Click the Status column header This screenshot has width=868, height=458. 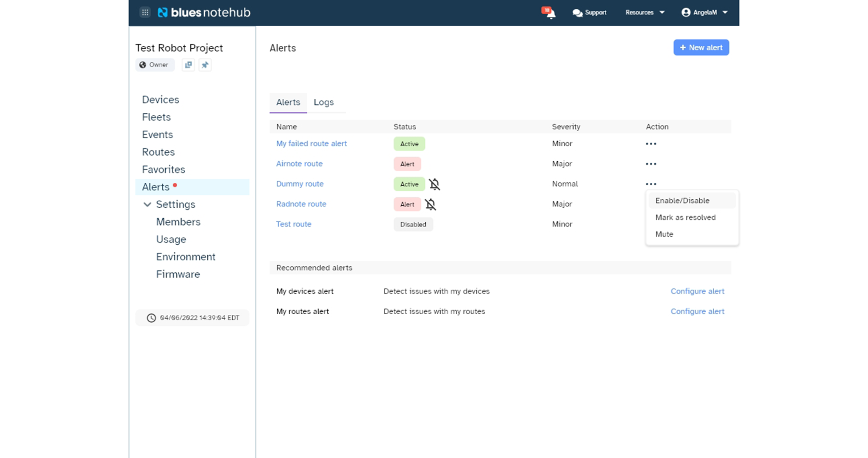[x=405, y=127]
